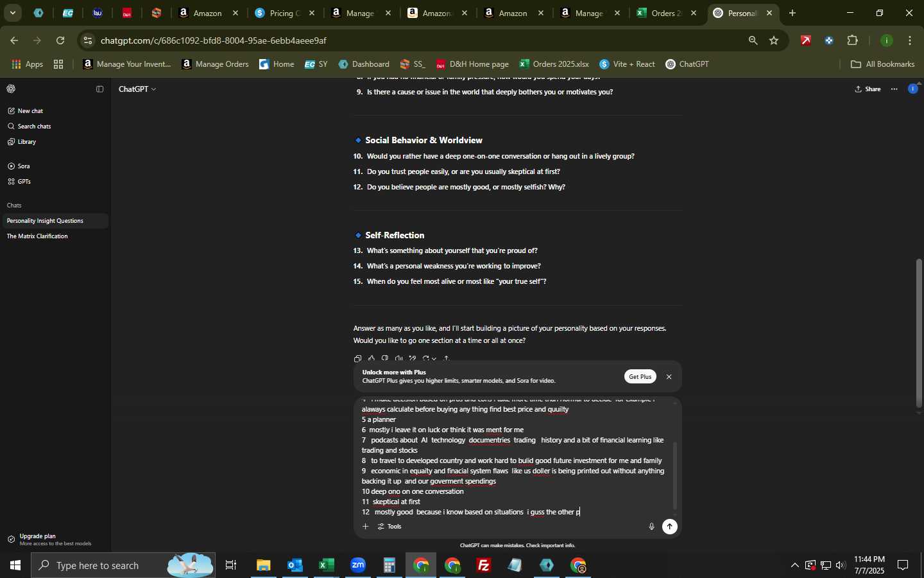Click the ChatGPT logo in sidebar
This screenshot has height=578, width=924.
tap(11, 89)
